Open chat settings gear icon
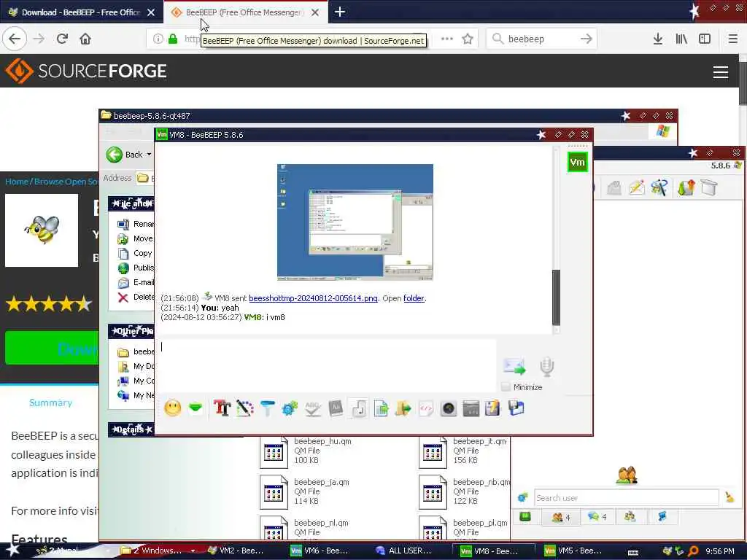 [290, 408]
